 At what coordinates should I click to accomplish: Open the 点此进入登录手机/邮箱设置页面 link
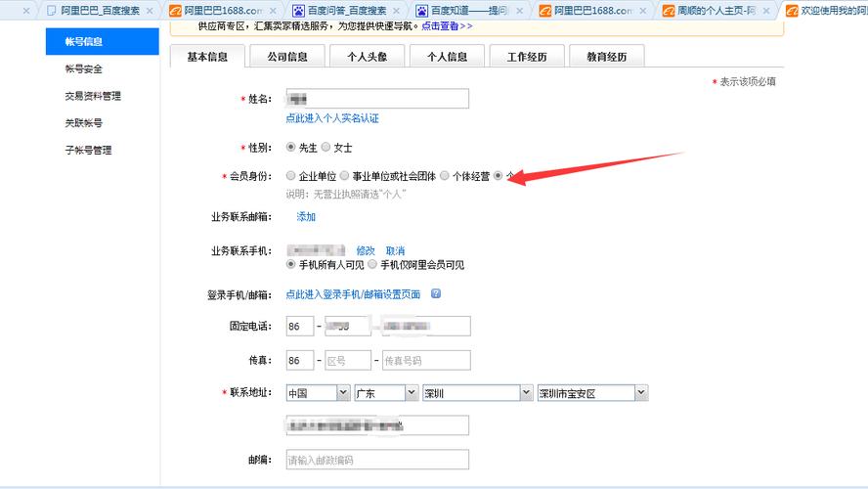[353, 294]
